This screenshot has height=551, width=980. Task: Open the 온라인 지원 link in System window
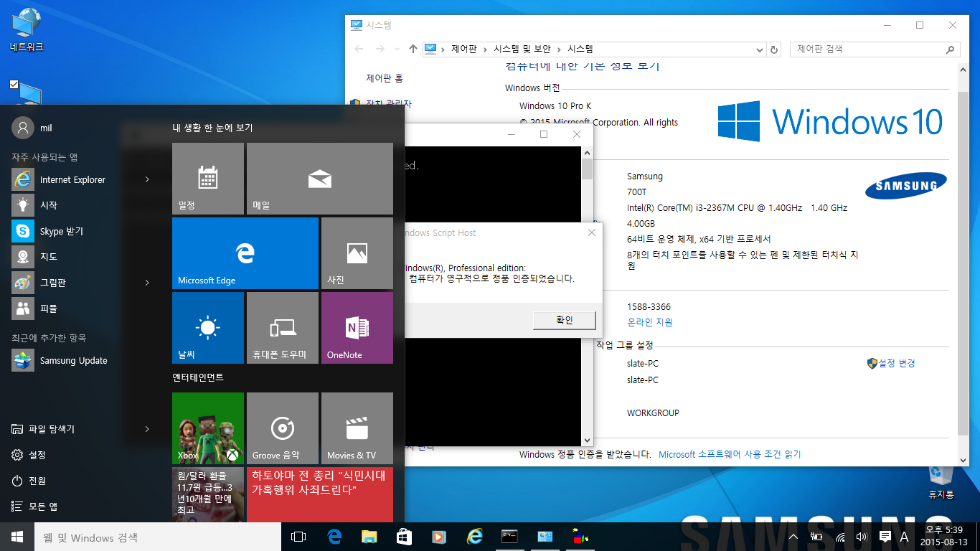[650, 322]
